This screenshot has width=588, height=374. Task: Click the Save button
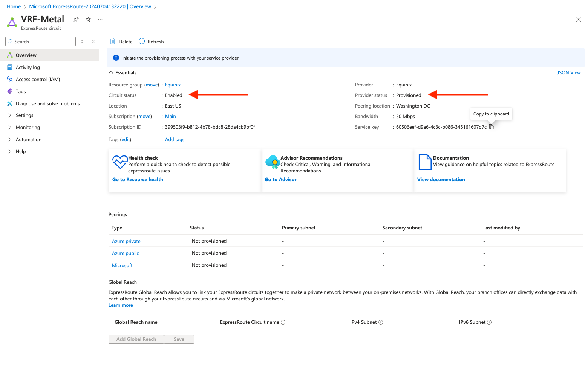(179, 339)
